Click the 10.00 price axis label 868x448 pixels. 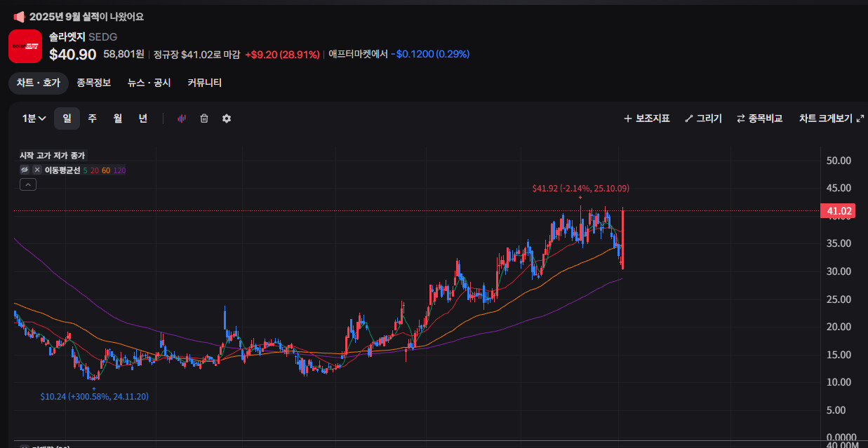coord(839,382)
